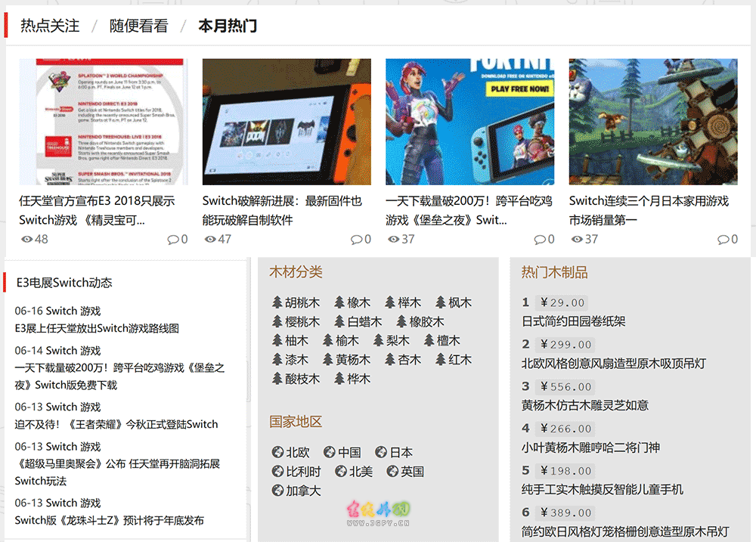This screenshot has width=756, height=542.
Task: Select the 橡木 wood category
Action: (x=352, y=303)
